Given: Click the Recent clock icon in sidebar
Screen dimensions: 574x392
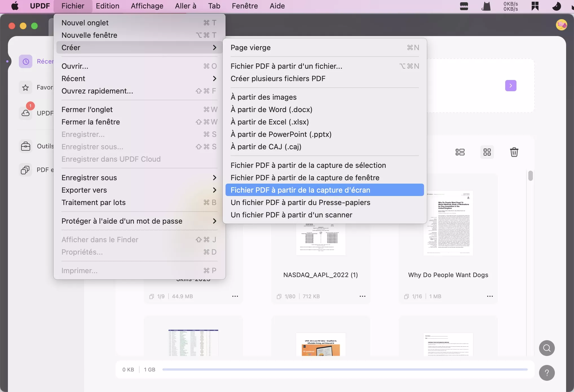Looking at the screenshot, I should pyautogui.click(x=26, y=61).
